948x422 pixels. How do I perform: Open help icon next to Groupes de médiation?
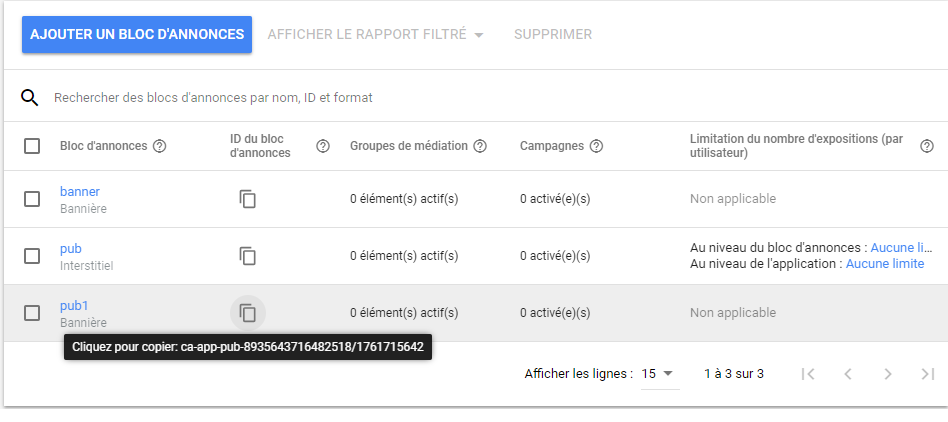coord(480,146)
